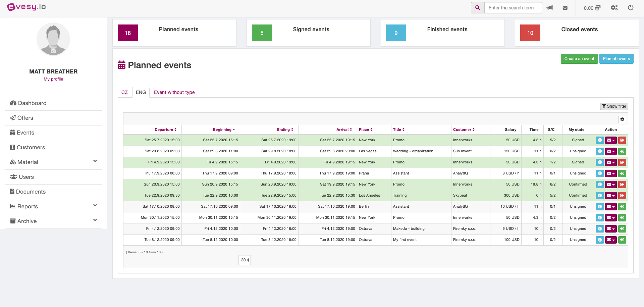Sort table by Customer column
Screen dimensions: 644x307
[x=464, y=130]
